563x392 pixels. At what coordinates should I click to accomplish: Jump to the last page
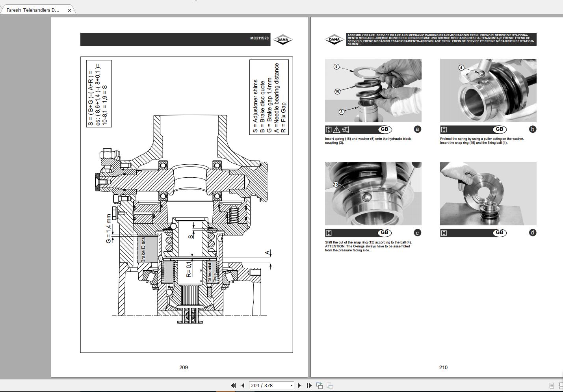(309, 385)
